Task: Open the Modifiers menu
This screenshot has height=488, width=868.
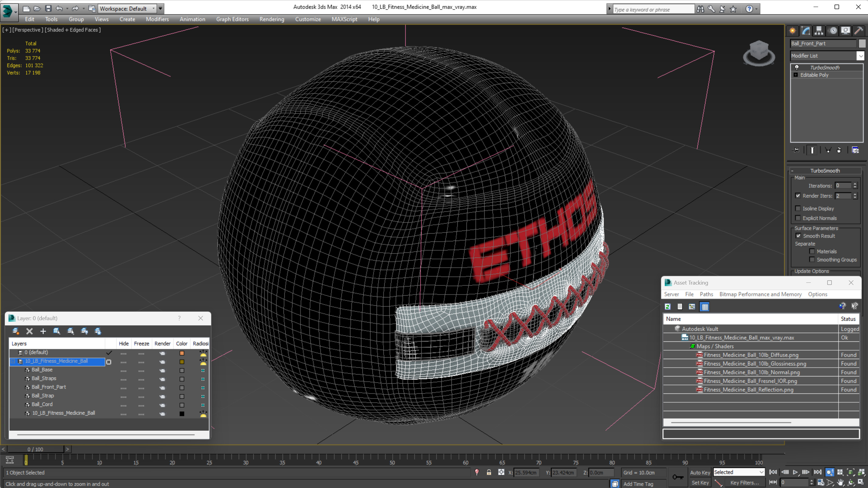Action: click(157, 19)
